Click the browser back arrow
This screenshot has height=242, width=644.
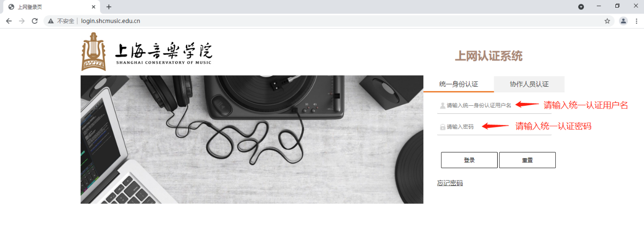point(9,21)
